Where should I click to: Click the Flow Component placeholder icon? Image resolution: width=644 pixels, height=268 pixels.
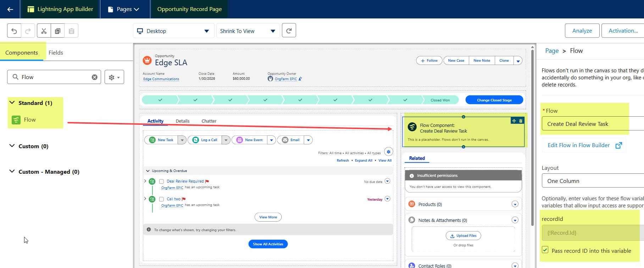point(412,127)
